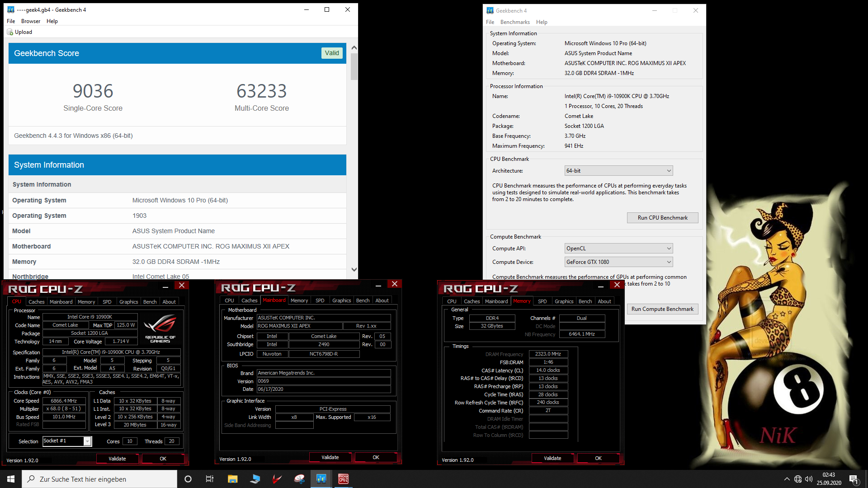Open Compute Device GeForce GTX 1080 dropdown

[618, 262]
